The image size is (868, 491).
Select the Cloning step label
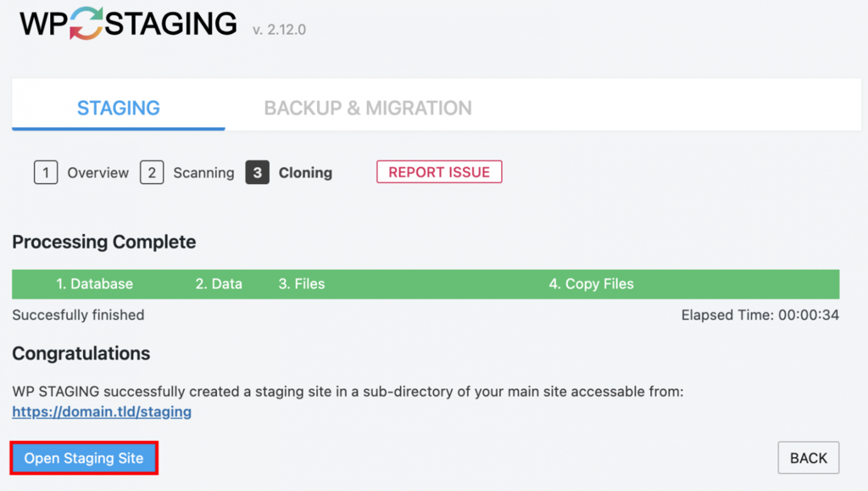pyautogui.click(x=305, y=172)
